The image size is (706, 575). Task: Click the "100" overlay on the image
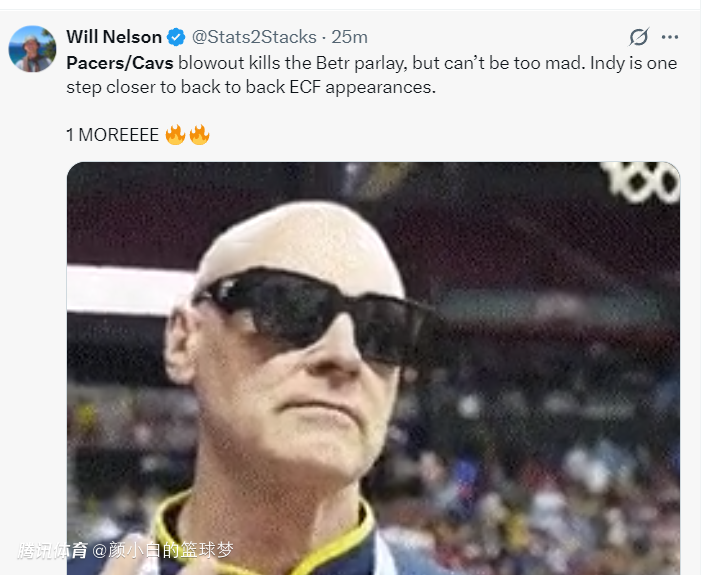click(x=643, y=181)
